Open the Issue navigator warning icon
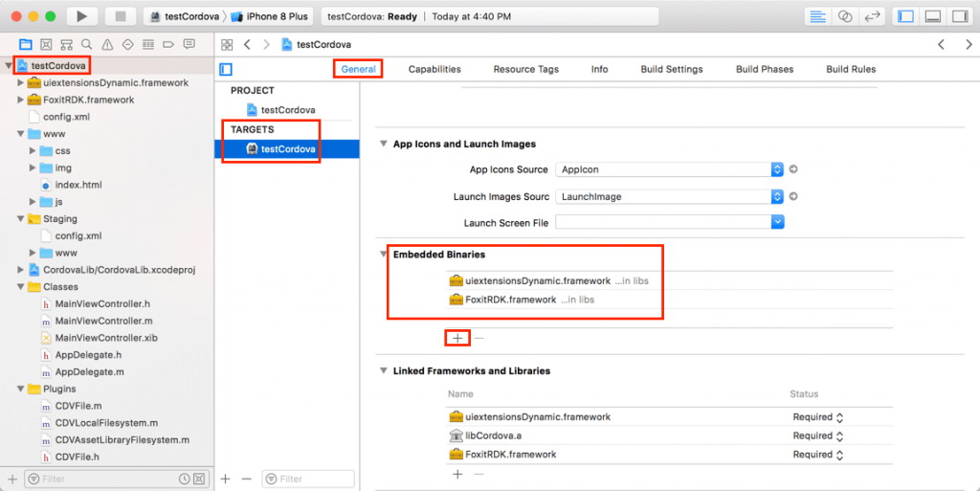This screenshot has width=980, height=491. (x=107, y=44)
